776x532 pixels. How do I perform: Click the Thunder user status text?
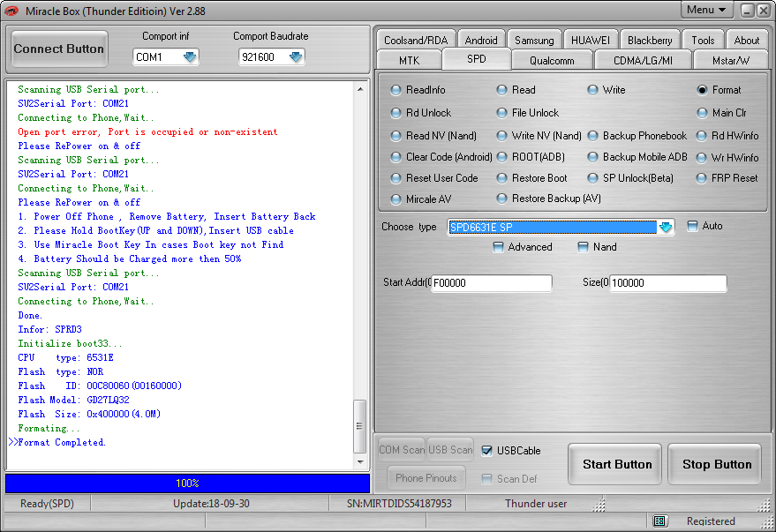536,503
